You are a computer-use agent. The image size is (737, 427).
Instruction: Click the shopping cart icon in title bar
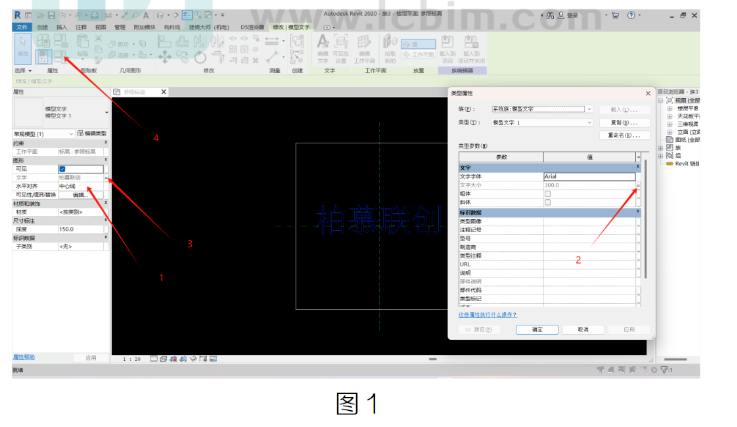[x=615, y=16]
